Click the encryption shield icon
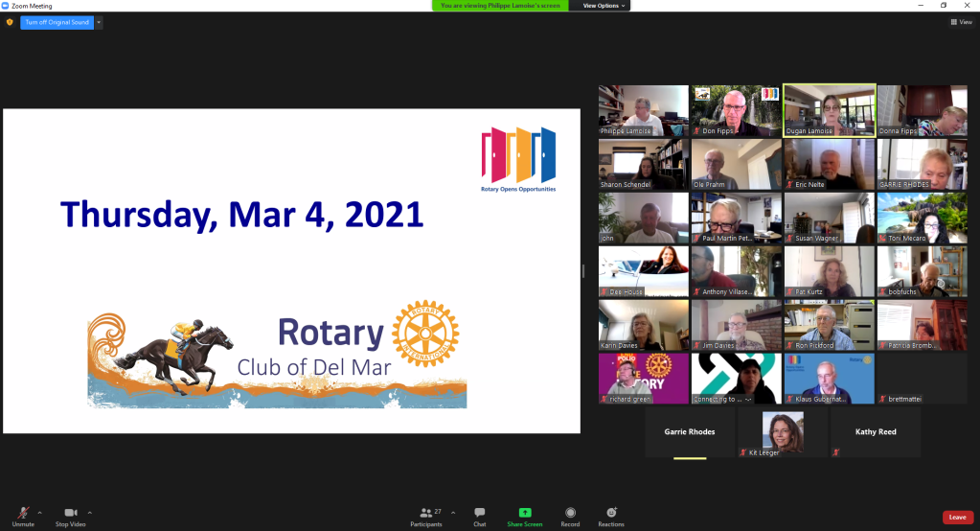Viewport: 980px width, 531px height. tap(10, 22)
